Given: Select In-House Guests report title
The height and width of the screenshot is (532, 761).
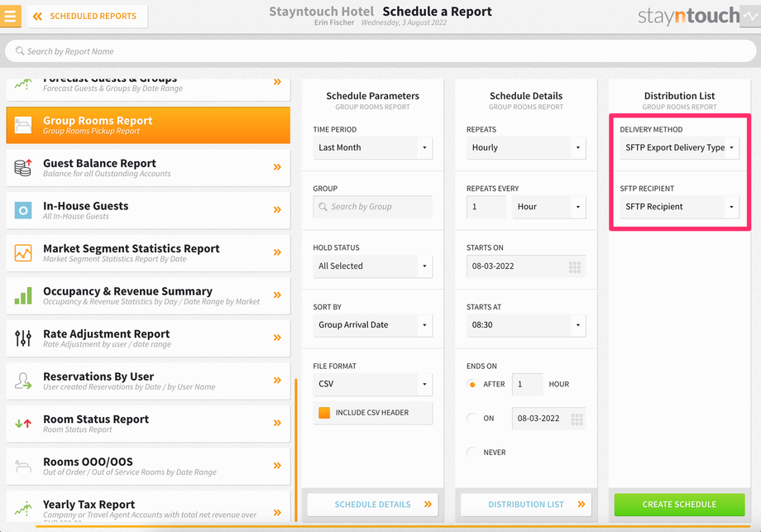Looking at the screenshot, I should point(86,206).
